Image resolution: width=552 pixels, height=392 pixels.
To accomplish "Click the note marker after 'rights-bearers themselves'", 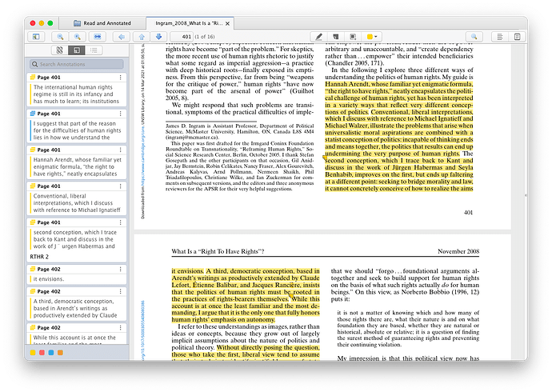I will [290, 295].
